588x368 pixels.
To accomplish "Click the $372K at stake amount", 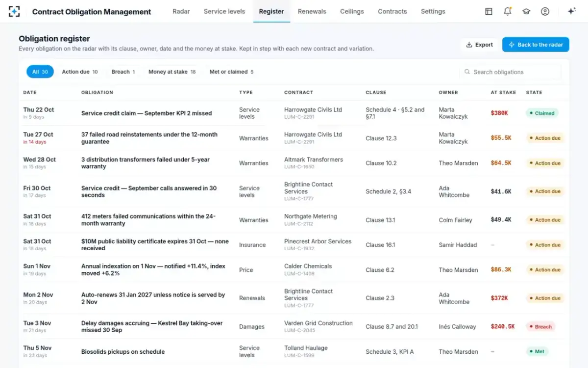I will [x=499, y=298].
